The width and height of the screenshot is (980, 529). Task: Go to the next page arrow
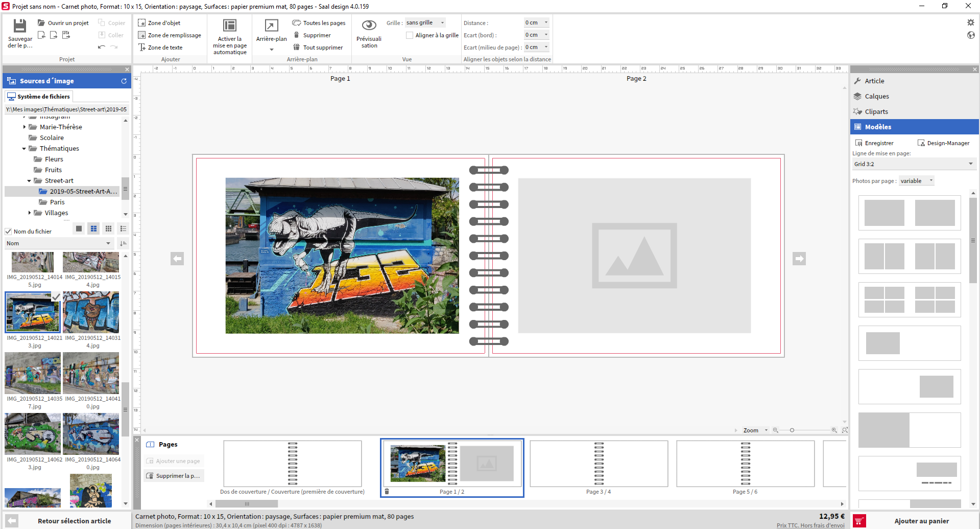click(x=799, y=259)
